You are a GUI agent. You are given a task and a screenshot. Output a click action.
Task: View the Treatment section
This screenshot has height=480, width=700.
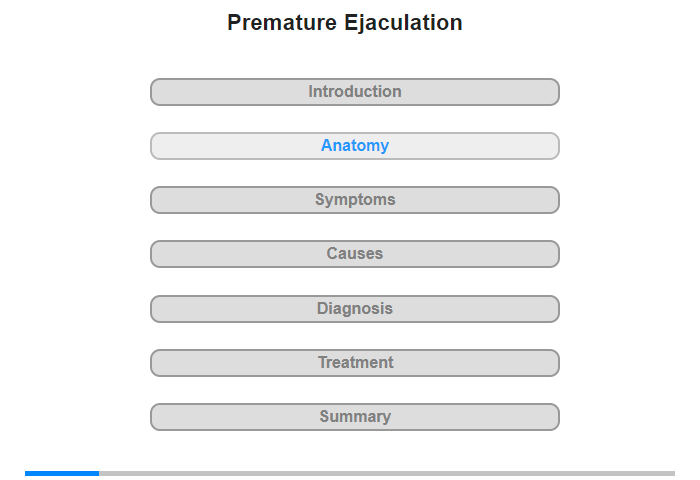(x=354, y=363)
